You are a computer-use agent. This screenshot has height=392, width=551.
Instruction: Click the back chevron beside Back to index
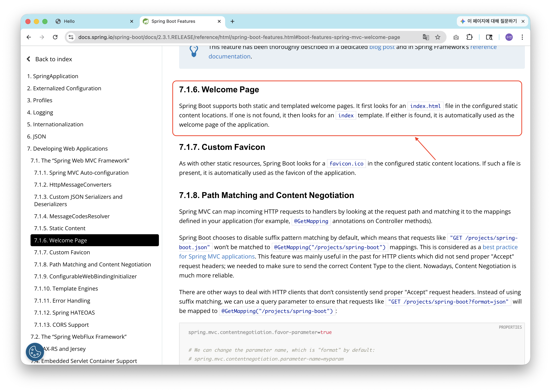click(29, 59)
